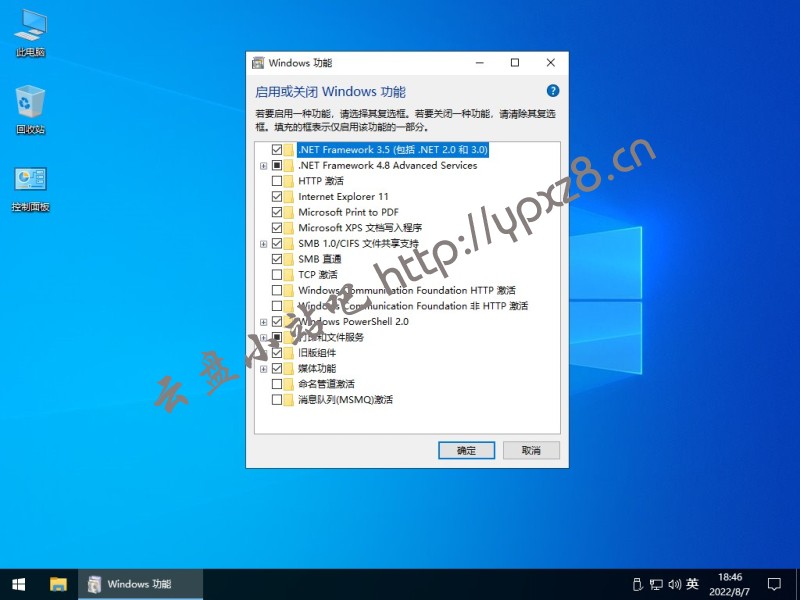The image size is (800, 600).
Task: Check Windows Communication Foundation 非 HTTP 激活 box
Action: point(277,306)
